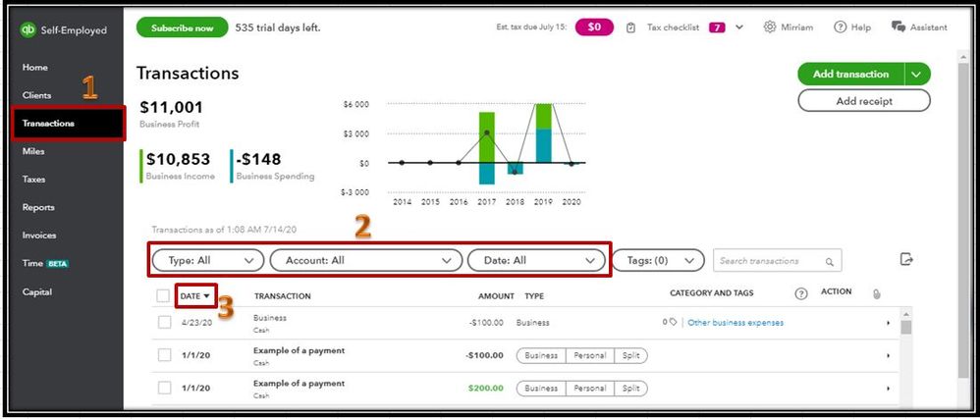Screen dimensions: 980x419
Task: Expand action arrow for -$100.00 payment row
Action: [888, 355]
